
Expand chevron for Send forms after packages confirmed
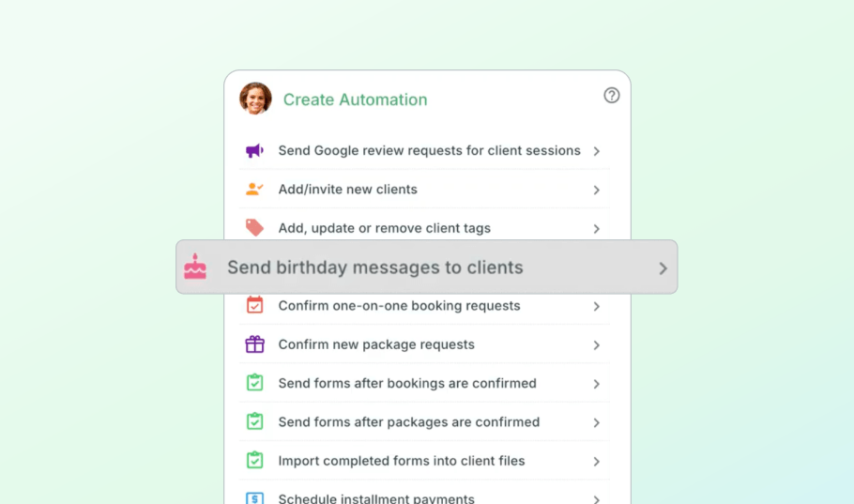[x=596, y=422]
